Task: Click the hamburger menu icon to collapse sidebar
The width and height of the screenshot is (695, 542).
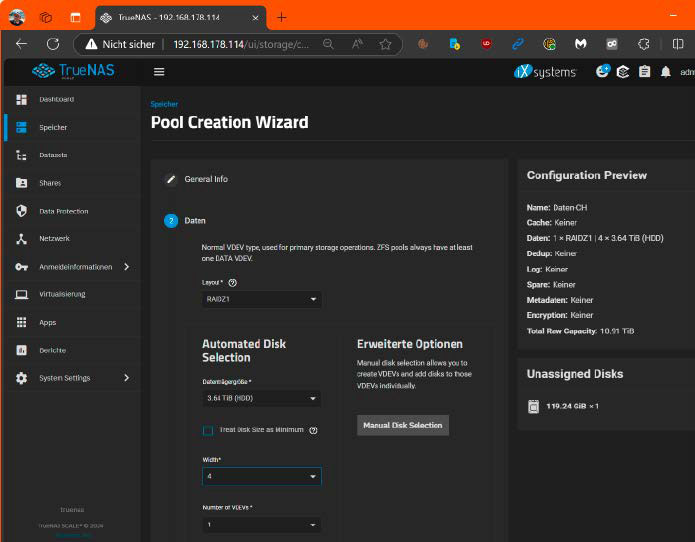Action: pos(159,71)
